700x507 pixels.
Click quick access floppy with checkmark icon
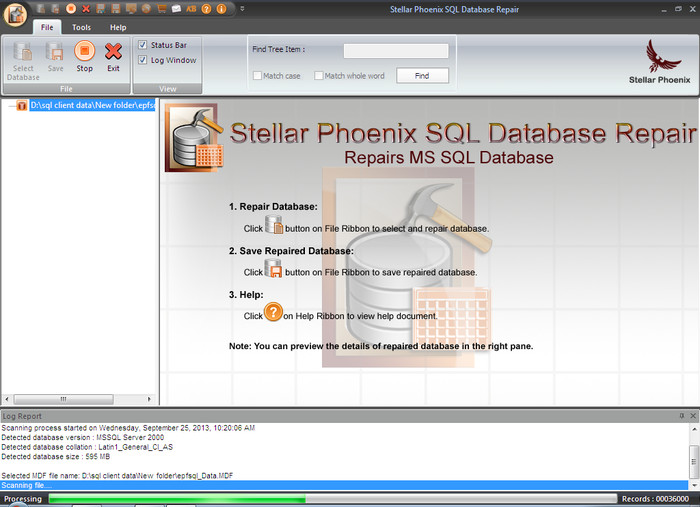coord(101,8)
